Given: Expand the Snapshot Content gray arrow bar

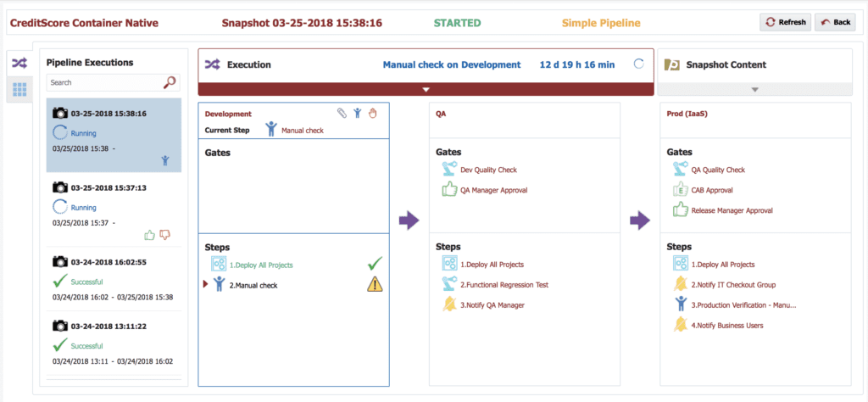Looking at the screenshot, I should coord(754,89).
